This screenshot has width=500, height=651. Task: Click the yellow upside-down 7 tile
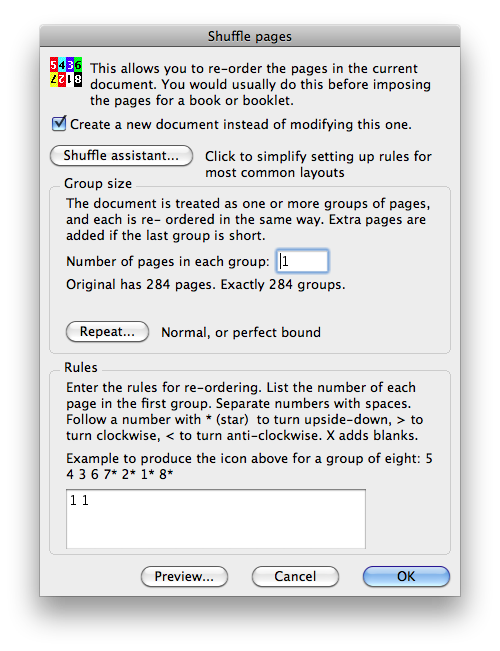pyautogui.click(x=54, y=79)
